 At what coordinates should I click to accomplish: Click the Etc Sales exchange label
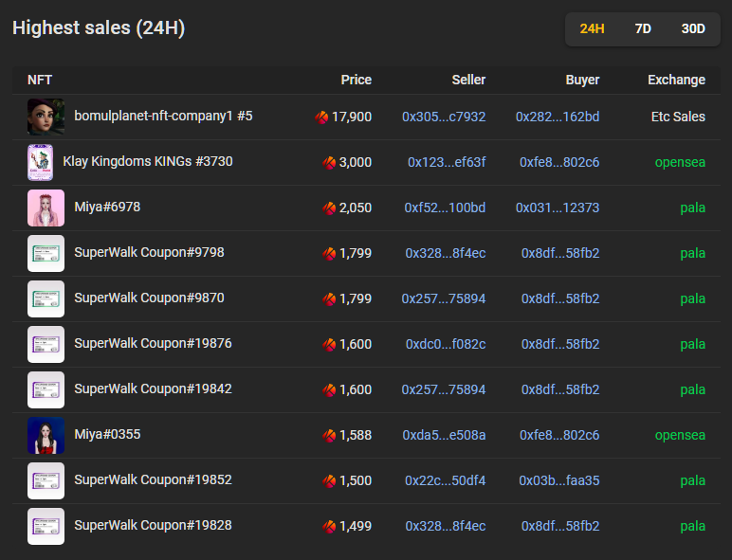[678, 117]
